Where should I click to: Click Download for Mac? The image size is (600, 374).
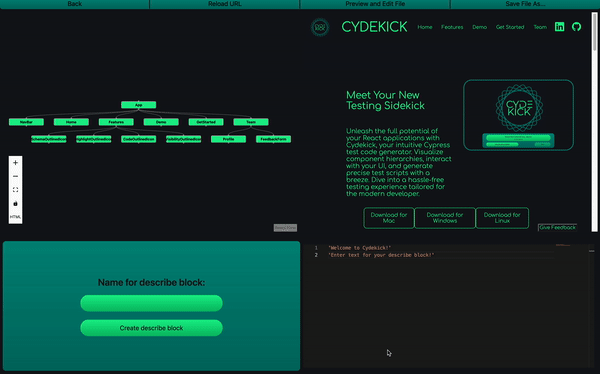coord(389,218)
